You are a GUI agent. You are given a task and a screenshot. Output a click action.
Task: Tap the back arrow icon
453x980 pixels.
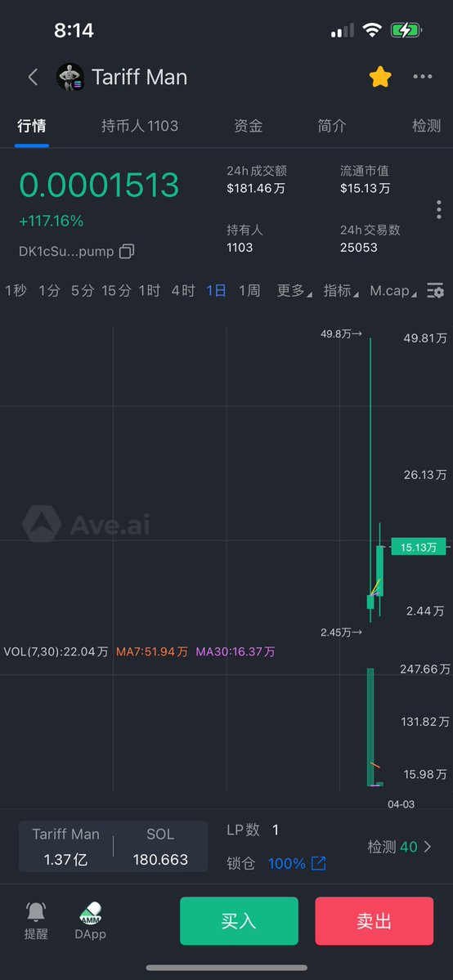coord(34,78)
